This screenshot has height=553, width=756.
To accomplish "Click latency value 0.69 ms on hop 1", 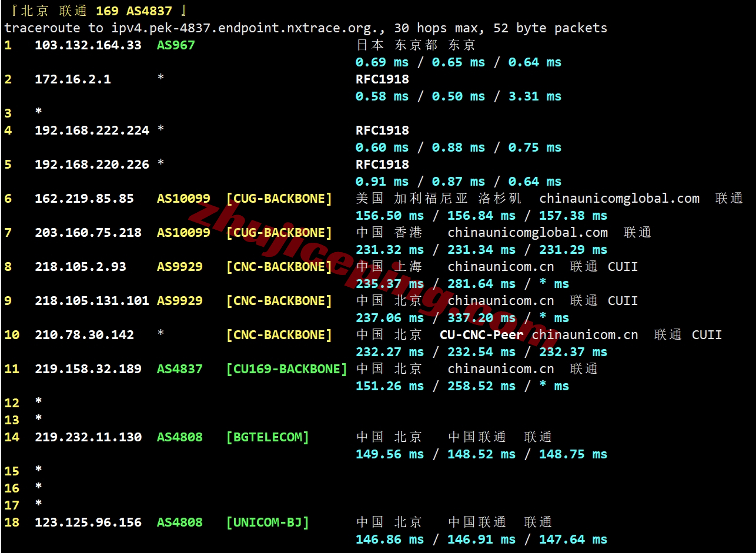I will point(382,62).
